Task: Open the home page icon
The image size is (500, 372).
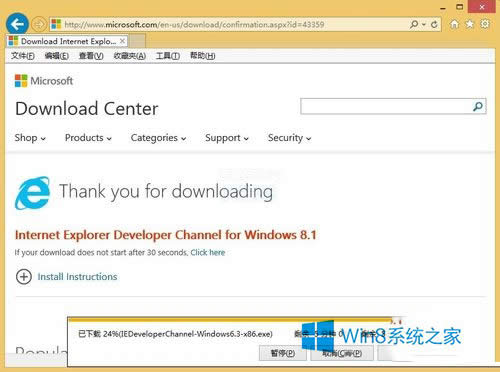Action: tap(454, 24)
